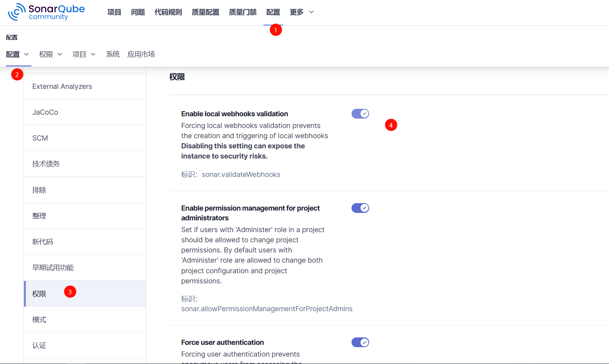Open the 认证 settings category
This screenshot has height=364, width=609.
pos(39,346)
